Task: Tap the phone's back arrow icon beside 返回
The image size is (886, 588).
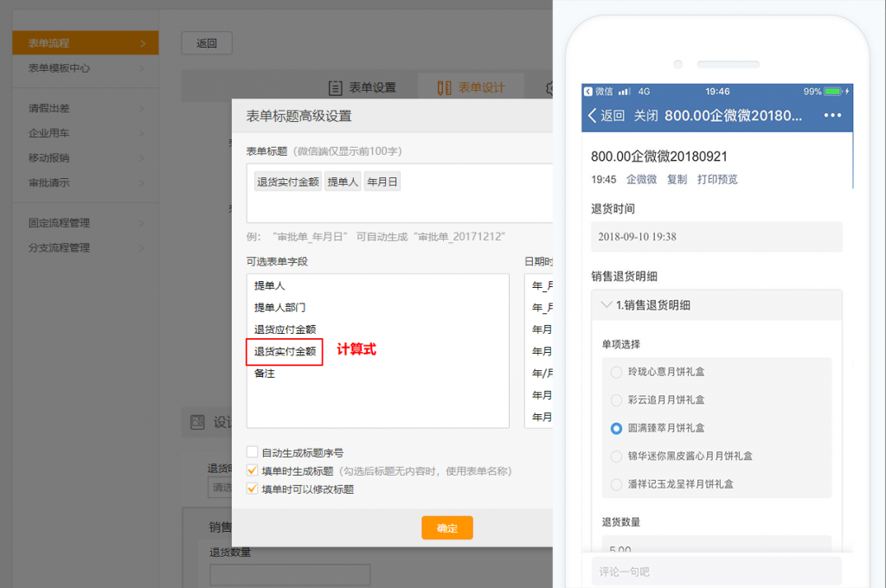Action: (x=593, y=116)
